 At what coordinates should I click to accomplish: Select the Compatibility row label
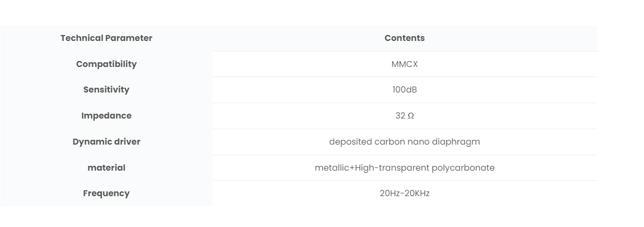(x=107, y=64)
